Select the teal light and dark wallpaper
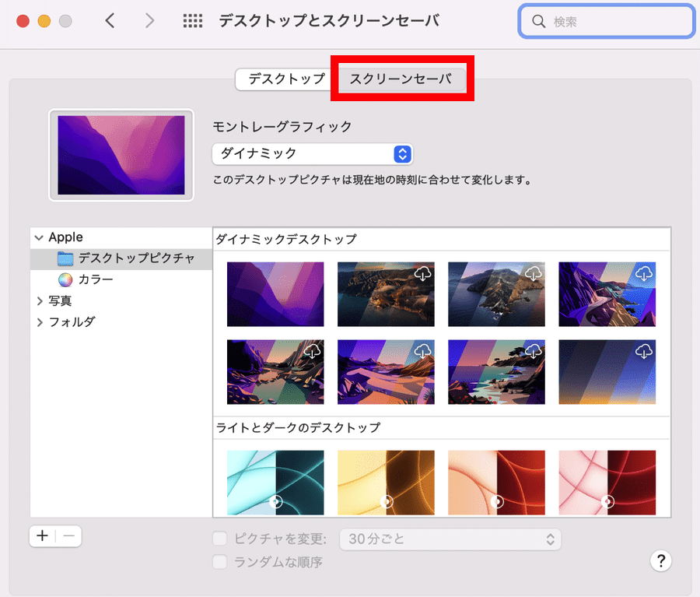 click(275, 483)
